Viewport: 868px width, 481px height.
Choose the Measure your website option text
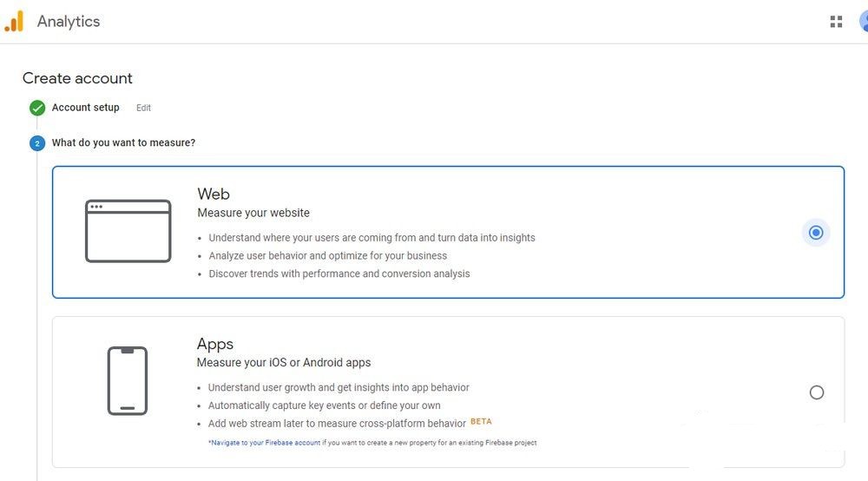[253, 213]
